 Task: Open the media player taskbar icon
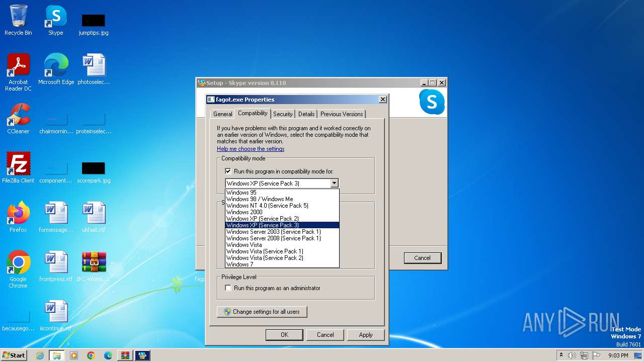click(74, 355)
